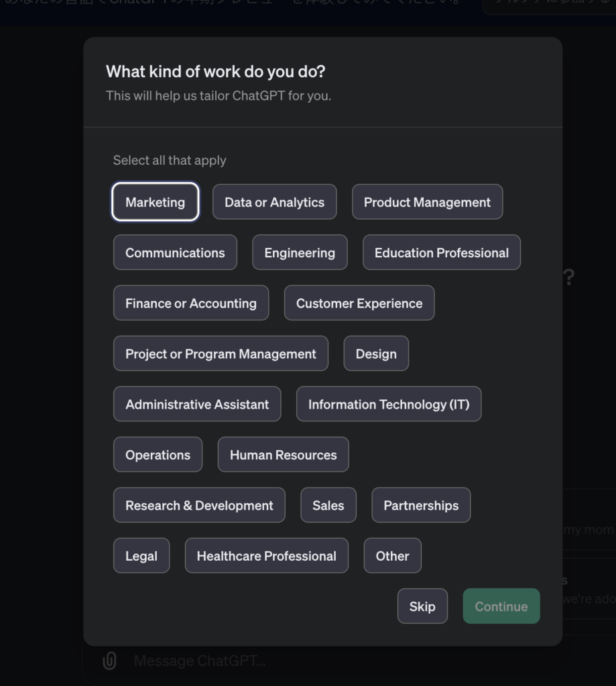Click the green Continue button
Viewport: 616px width, 686px height.
501,606
